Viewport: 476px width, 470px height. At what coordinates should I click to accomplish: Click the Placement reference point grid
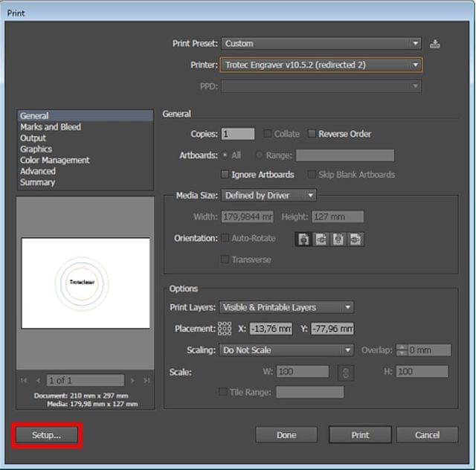pyautogui.click(x=224, y=329)
